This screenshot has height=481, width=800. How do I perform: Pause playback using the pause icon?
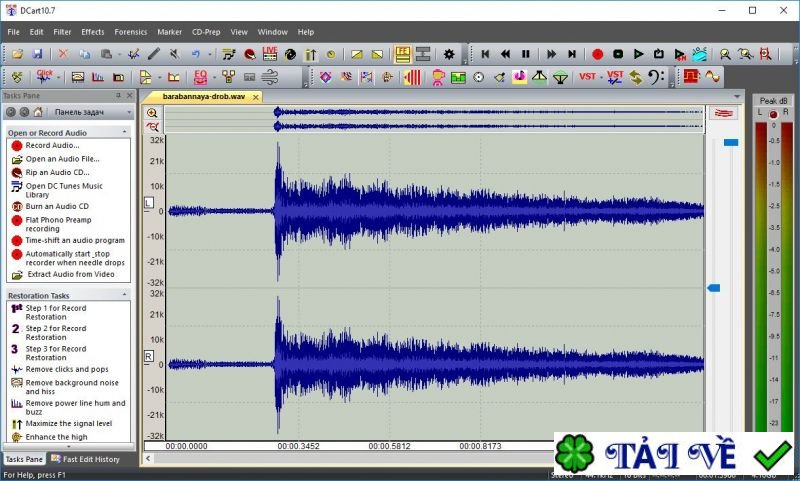pyautogui.click(x=526, y=54)
